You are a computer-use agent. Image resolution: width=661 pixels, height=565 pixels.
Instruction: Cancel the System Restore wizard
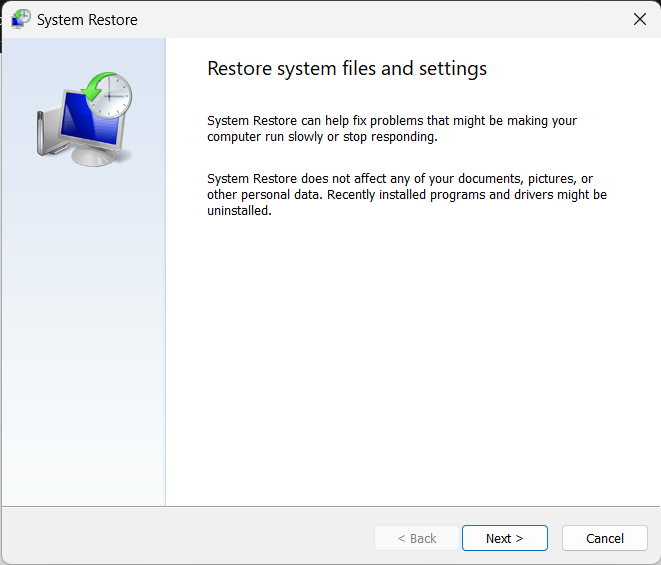[605, 538]
